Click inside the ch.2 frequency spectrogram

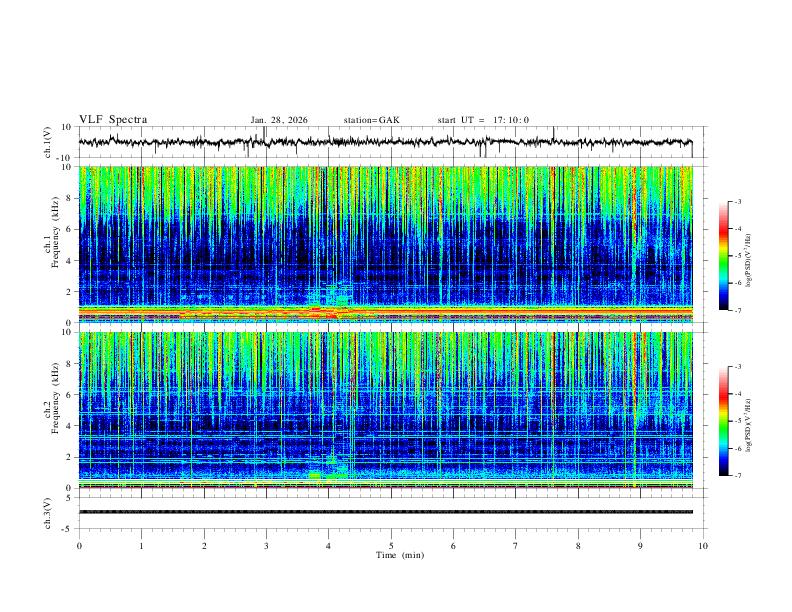pyautogui.click(x=385, y=410)
